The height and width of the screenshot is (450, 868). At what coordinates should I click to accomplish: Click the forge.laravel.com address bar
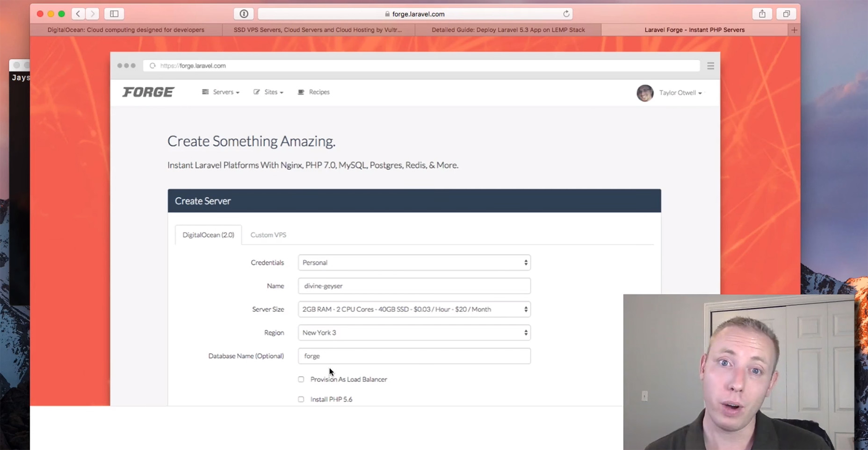click(415, 14)
